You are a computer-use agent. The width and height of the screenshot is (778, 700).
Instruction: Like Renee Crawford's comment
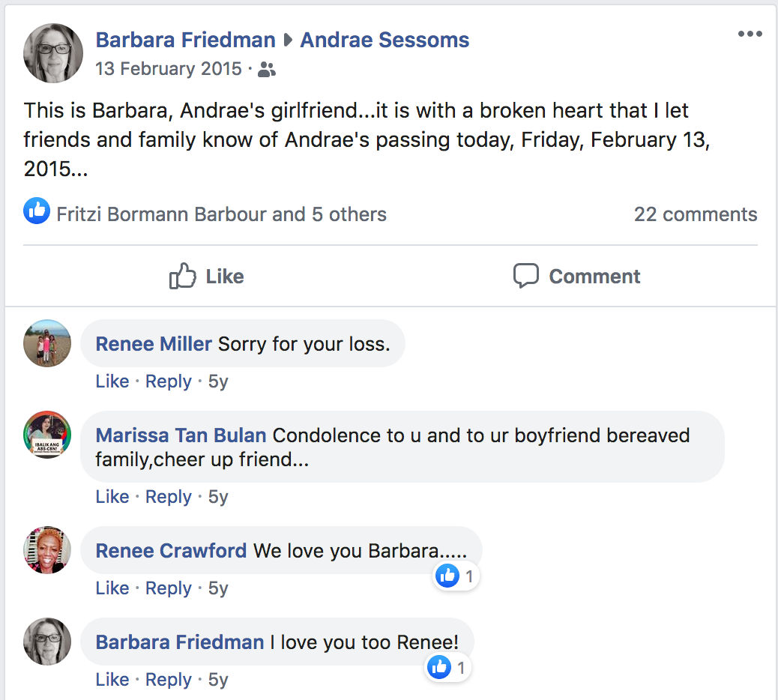tap(112, 588)
